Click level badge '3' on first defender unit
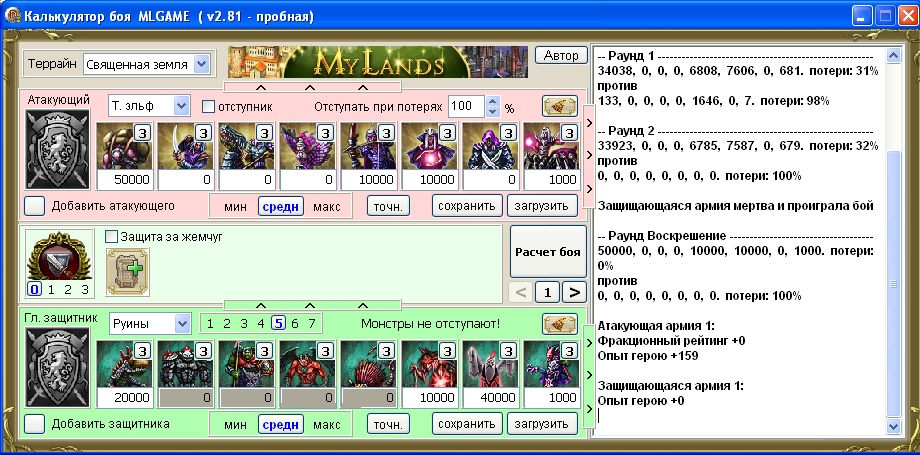 click(x=143, y=351)
